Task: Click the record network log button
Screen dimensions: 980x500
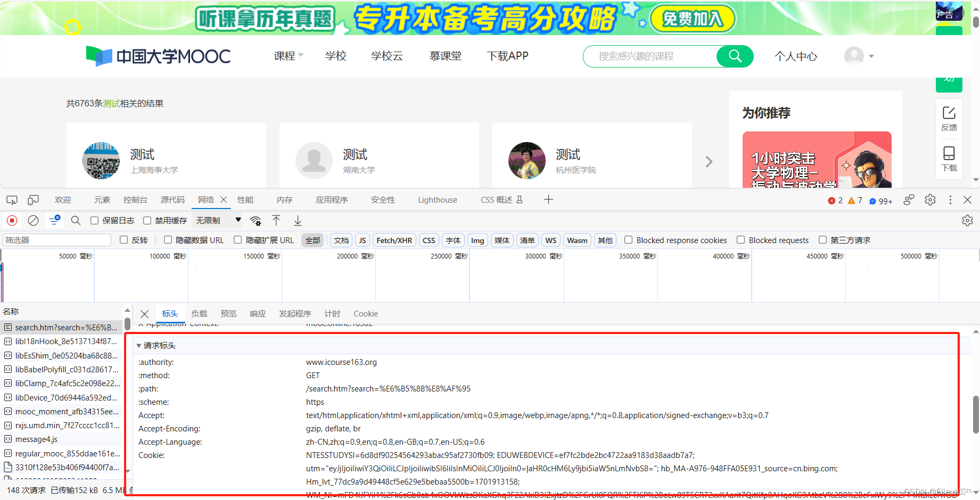Action: 12,220
